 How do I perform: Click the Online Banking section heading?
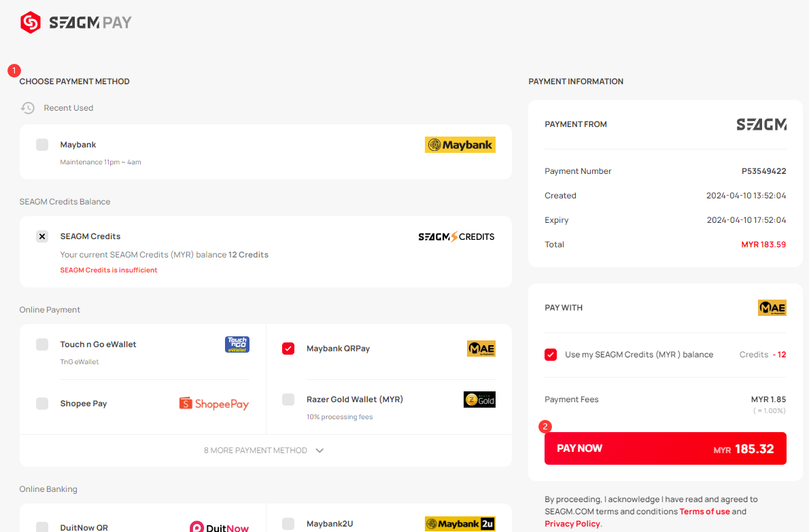tap(48, 489)
